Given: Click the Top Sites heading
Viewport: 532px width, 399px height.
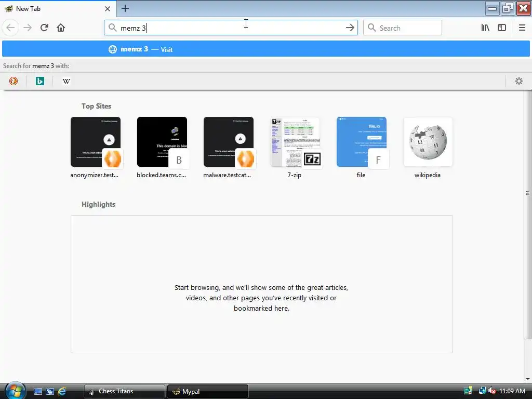Looking at the screenshot, I should click(x=96, y=106).
